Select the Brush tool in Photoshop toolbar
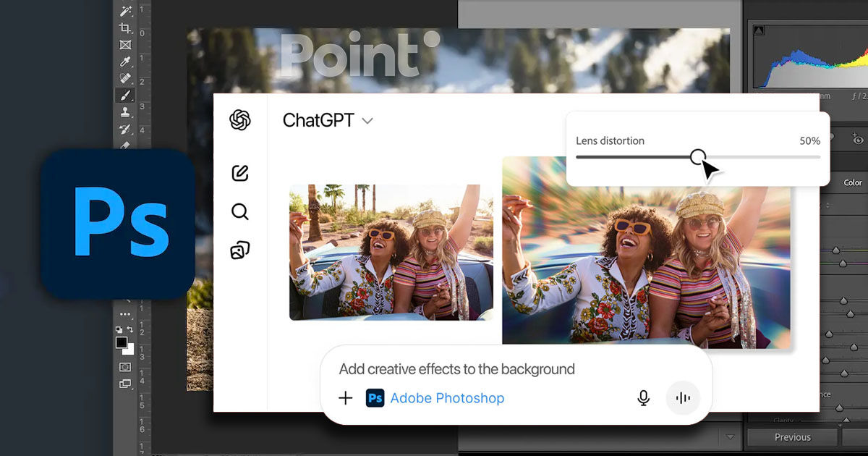Image resolution: width=868 pixels, height=456 pixels. [125, 95]
